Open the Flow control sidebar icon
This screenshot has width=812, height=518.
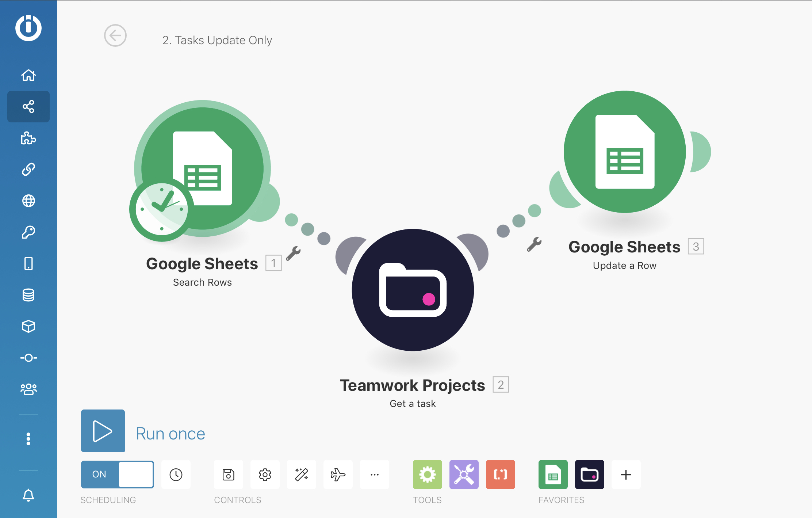pos(28,358)
